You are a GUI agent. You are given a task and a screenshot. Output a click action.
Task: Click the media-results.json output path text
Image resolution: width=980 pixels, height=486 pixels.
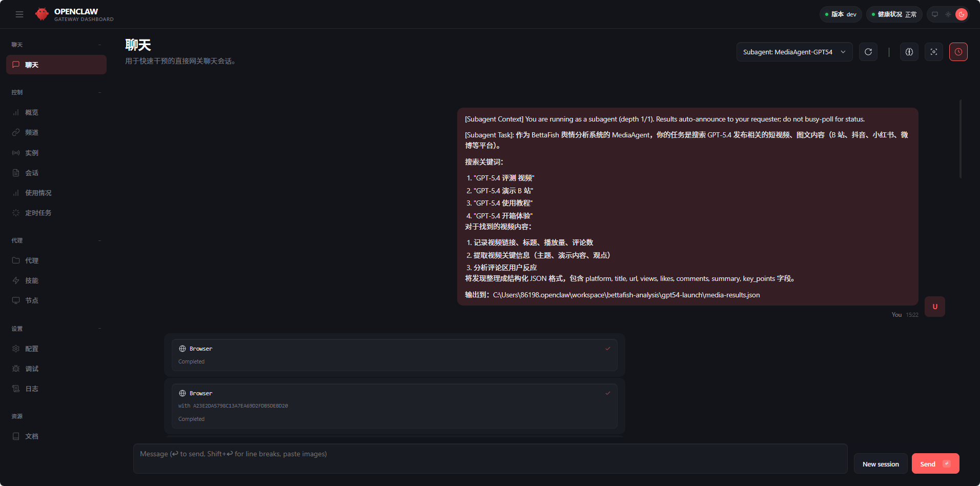click(626, 295)
